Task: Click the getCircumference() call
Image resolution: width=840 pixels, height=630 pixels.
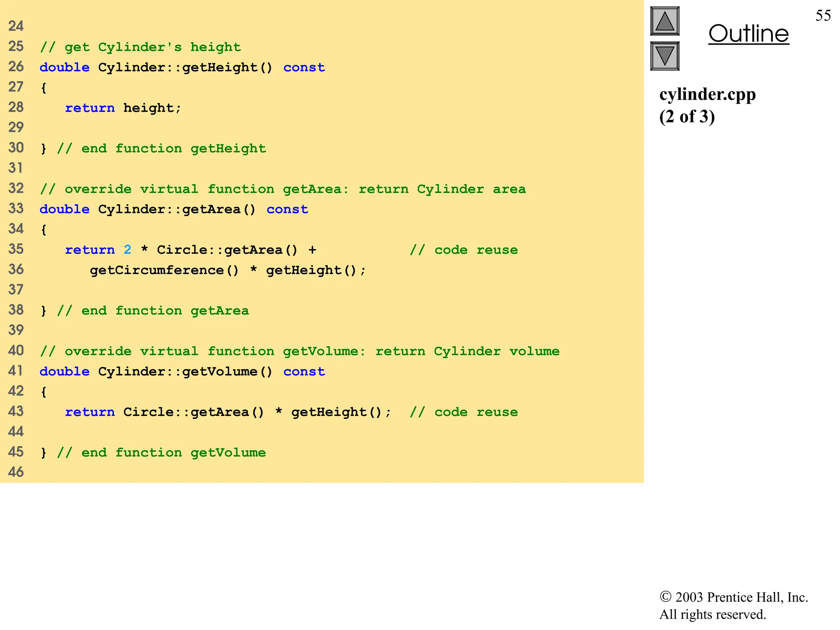Action: click(164, 270)
